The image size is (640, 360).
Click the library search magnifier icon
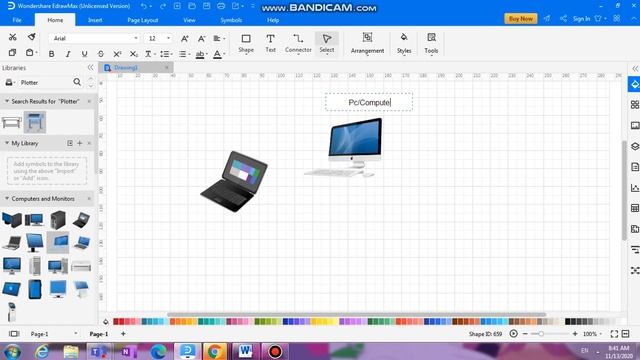point(77,82)
